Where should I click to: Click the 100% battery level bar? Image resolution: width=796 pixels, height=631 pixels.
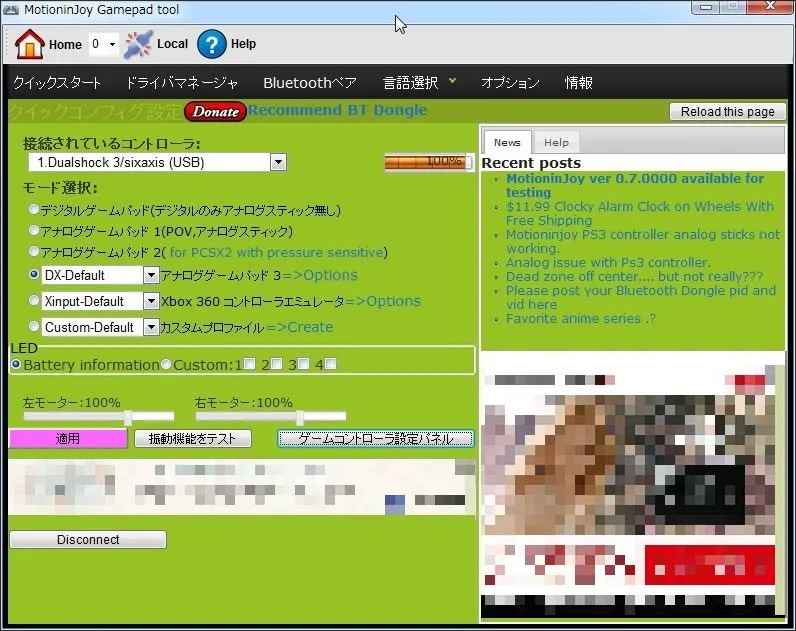click(428, 162)
